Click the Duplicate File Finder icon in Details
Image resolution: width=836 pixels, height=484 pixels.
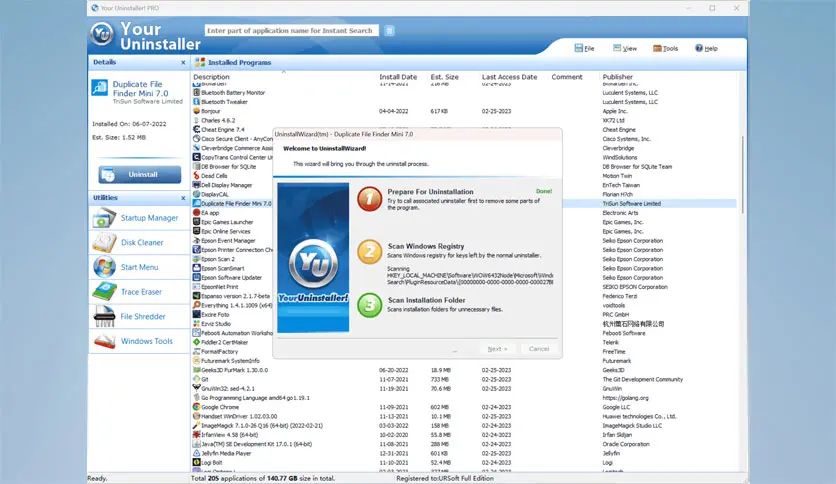100,87
